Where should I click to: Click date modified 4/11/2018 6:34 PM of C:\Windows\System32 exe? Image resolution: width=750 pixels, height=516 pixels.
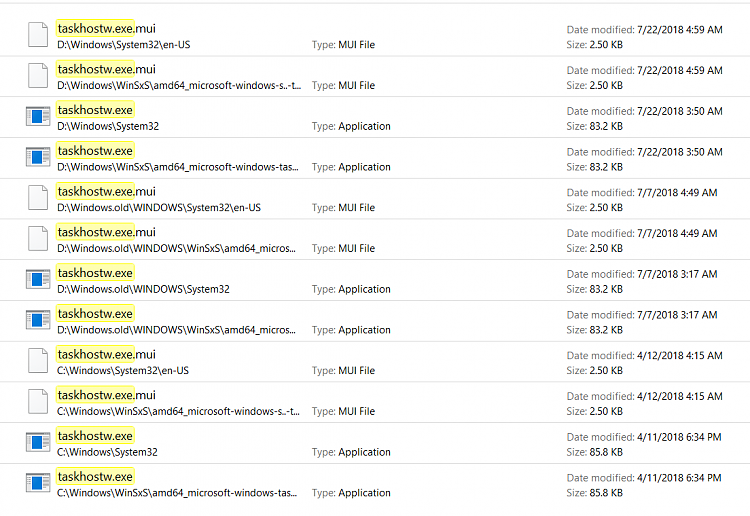coord(644,437)
